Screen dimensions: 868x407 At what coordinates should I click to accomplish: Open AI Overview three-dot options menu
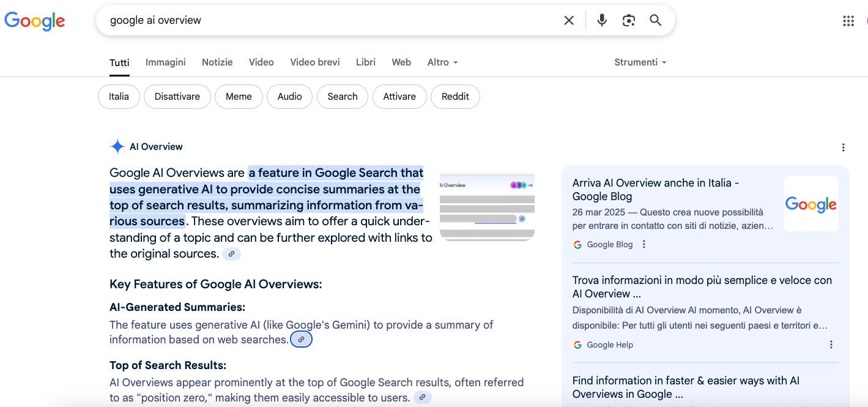pos(844,147)
